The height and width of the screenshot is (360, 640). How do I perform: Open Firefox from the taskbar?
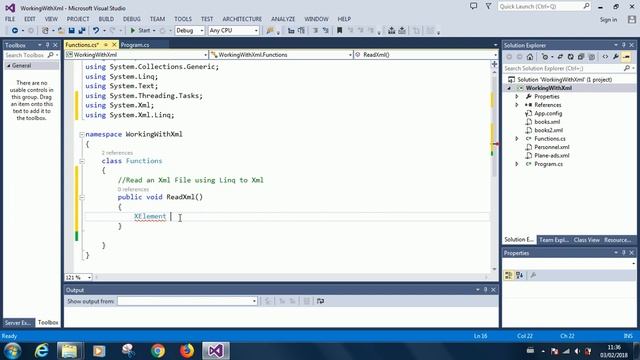click(x=187, y=351)
